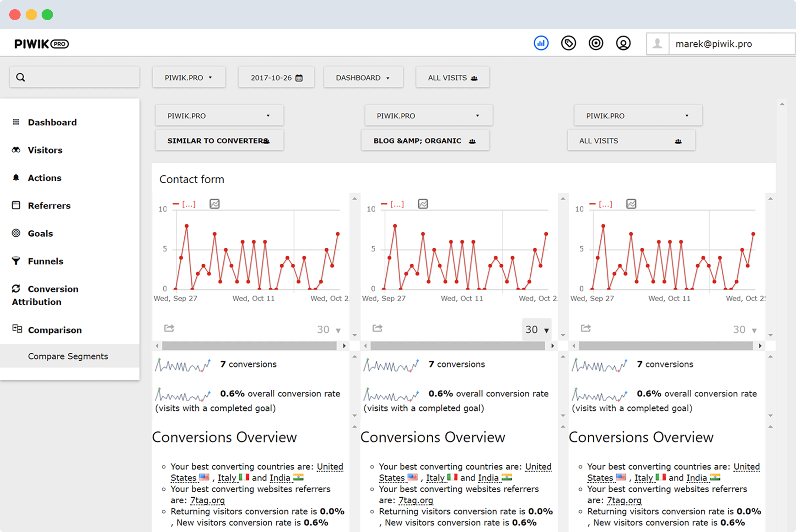Open the Analytics icon in top bar
796x532 pixels.
coord(541,43)
